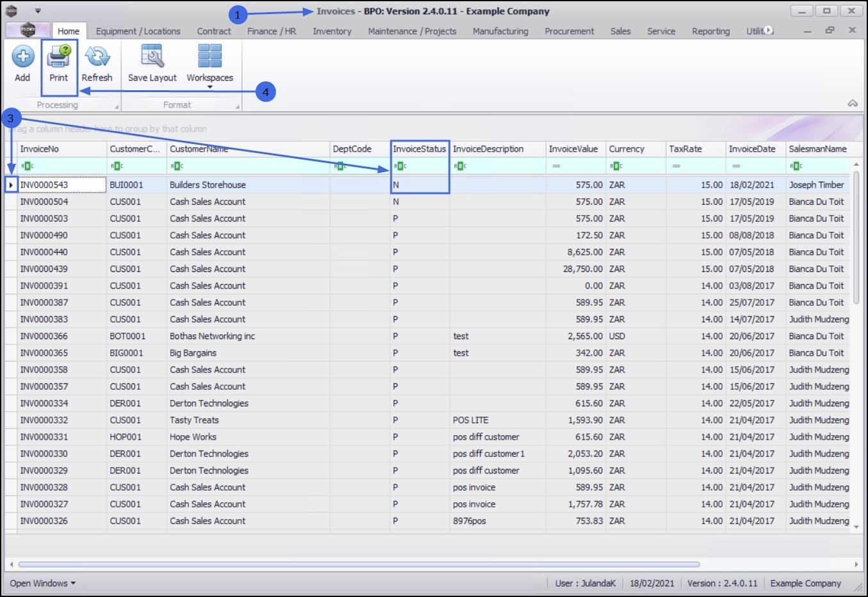This screenshot has width=868, height=597.
Task: Open the Contract tab
Action: click(x=214, y=31)
